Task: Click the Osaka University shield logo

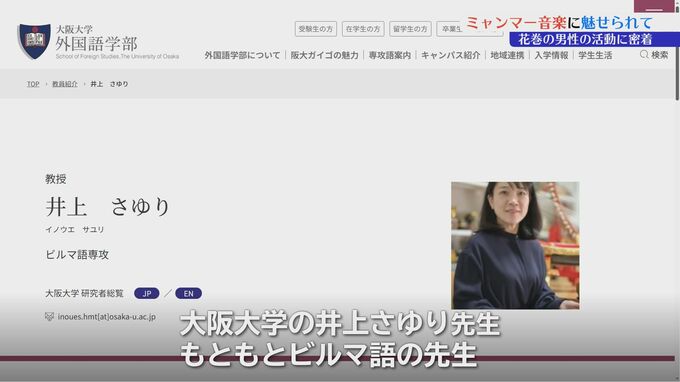Action: click(x=34, y=41)
